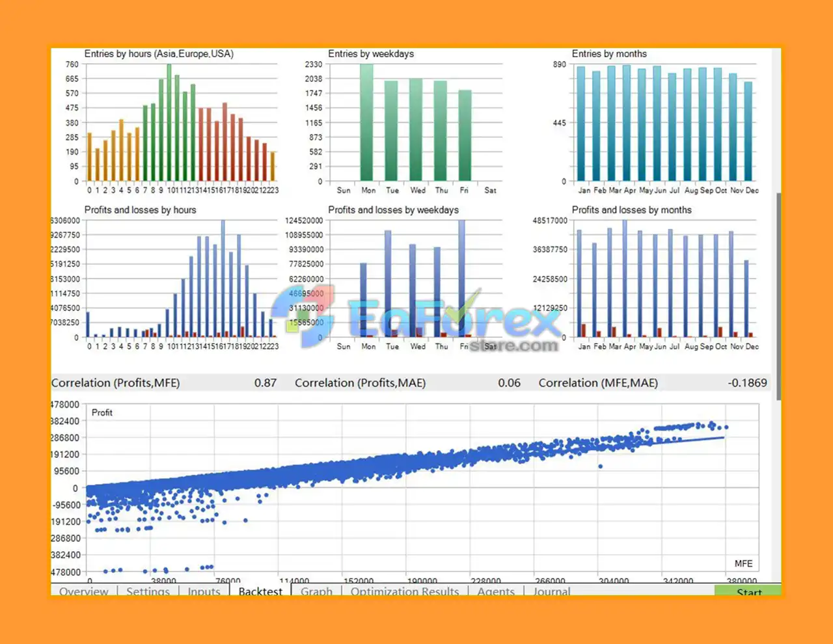Click the Dec bar in Entries by months
This screenshot has height=644, width=833.
748,131
